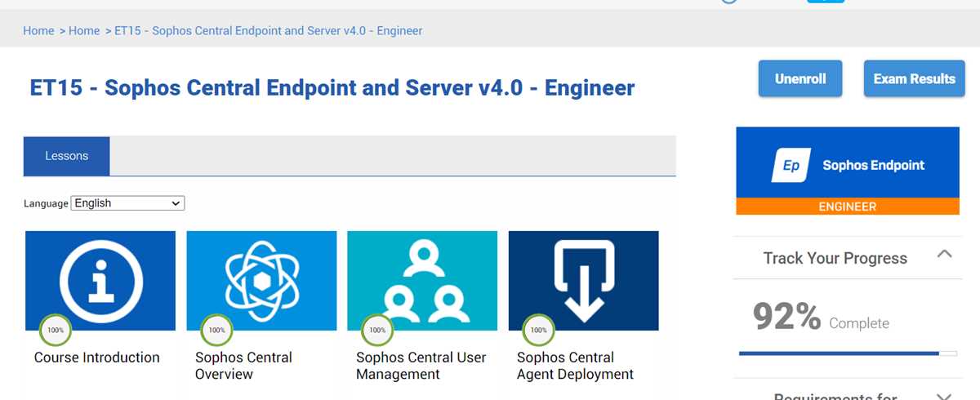Screen dimensions: 980x400
Task: Switch to the Lessons tab
Action: point(66,156)
